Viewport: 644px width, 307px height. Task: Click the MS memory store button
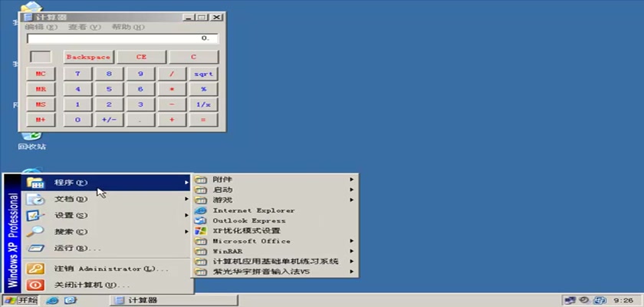[x=41, y=104]
